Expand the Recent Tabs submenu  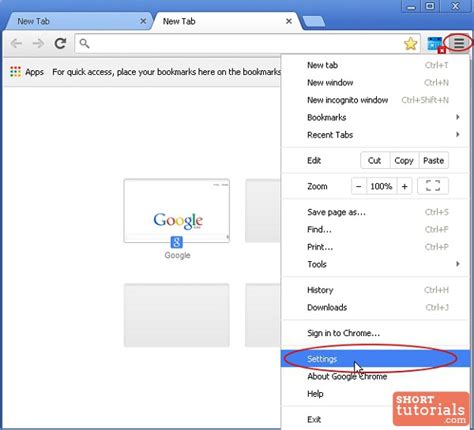point(375,135)
